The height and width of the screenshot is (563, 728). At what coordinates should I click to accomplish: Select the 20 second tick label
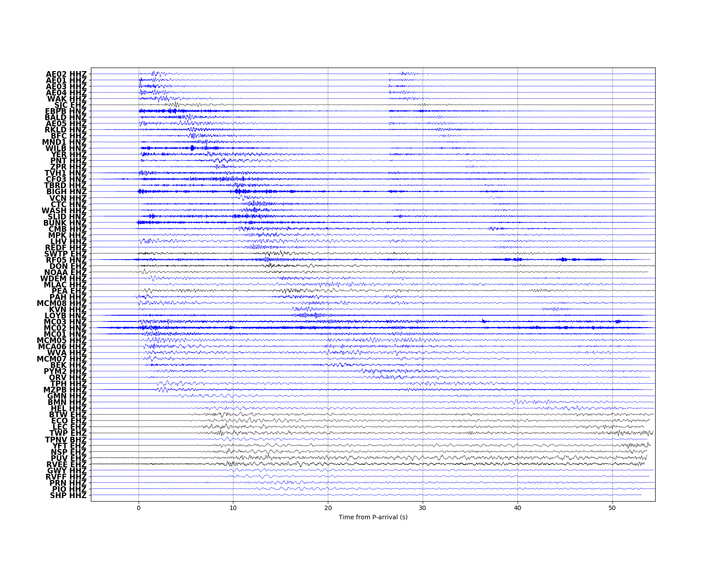tap(328, 508)
